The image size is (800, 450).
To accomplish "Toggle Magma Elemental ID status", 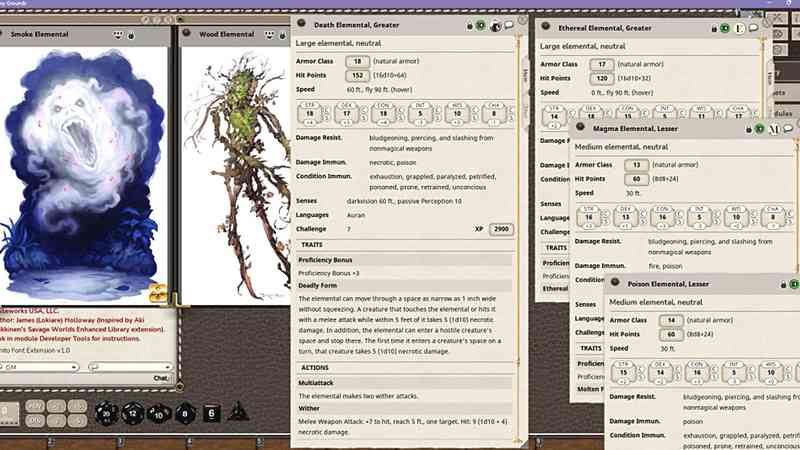I will 760,129.
